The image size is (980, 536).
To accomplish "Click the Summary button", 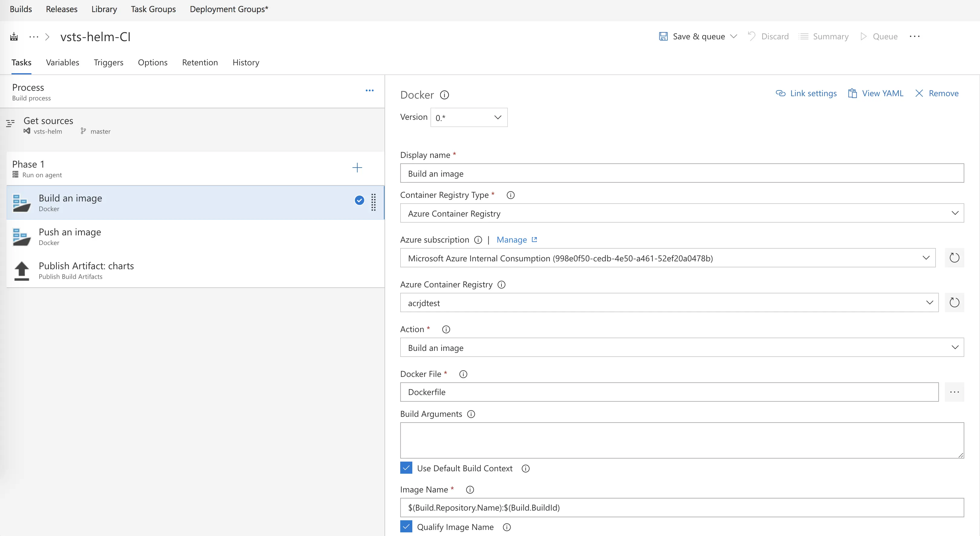I will [824, 37].
